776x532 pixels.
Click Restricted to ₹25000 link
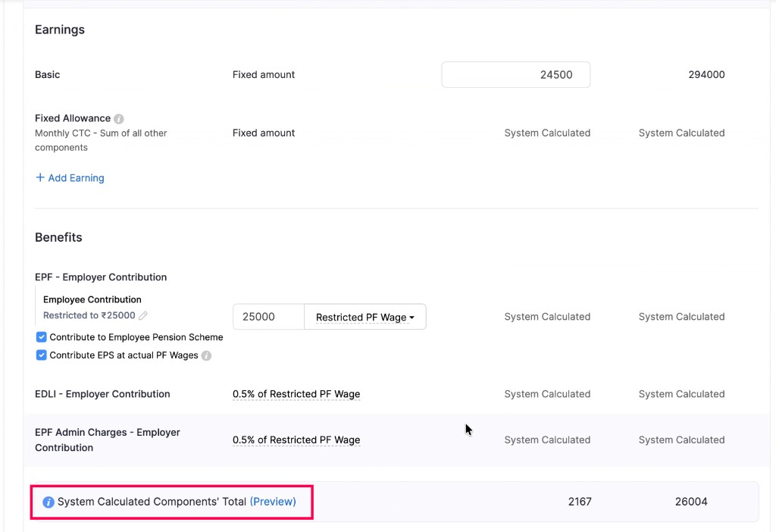[89, 315]
